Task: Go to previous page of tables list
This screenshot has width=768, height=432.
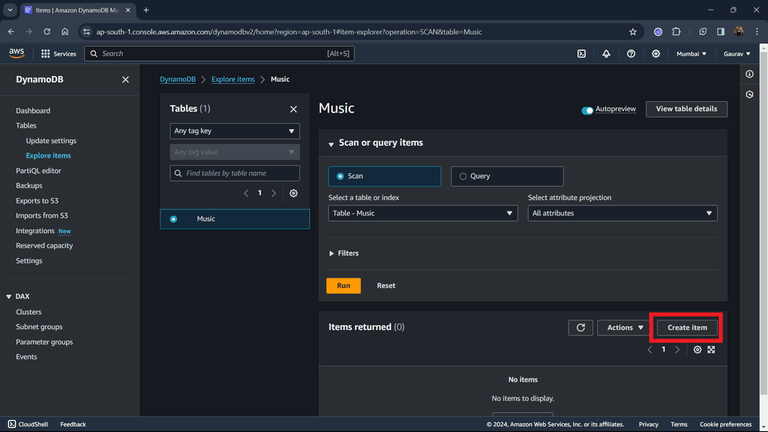Action: 246,193
